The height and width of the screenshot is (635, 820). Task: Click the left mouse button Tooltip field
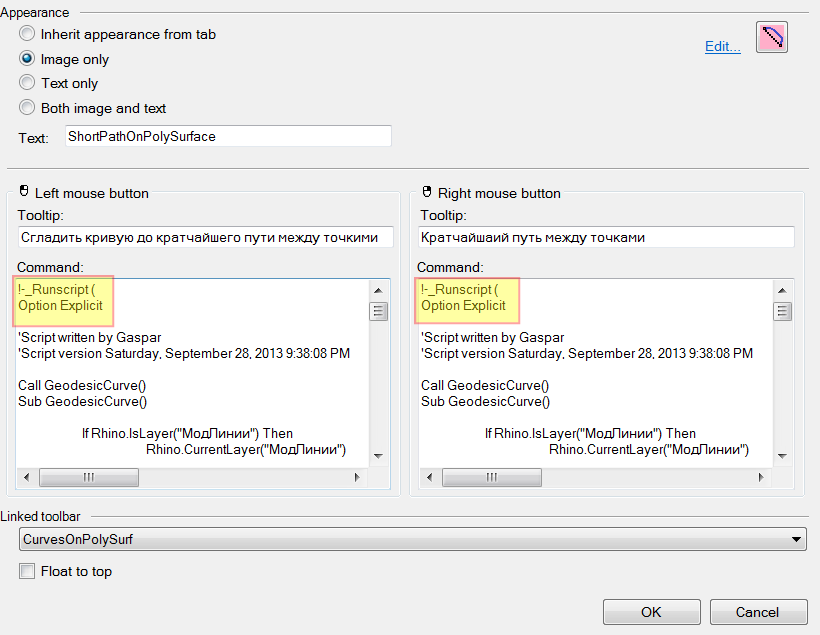[x=205, y=237]
